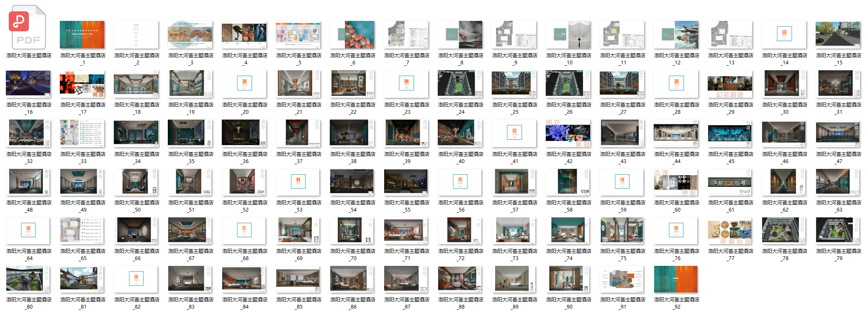The image size is (868, 319).
Task: Pick thumbnail _59 showing the 诗 character
Action: (x=622, y=182)
